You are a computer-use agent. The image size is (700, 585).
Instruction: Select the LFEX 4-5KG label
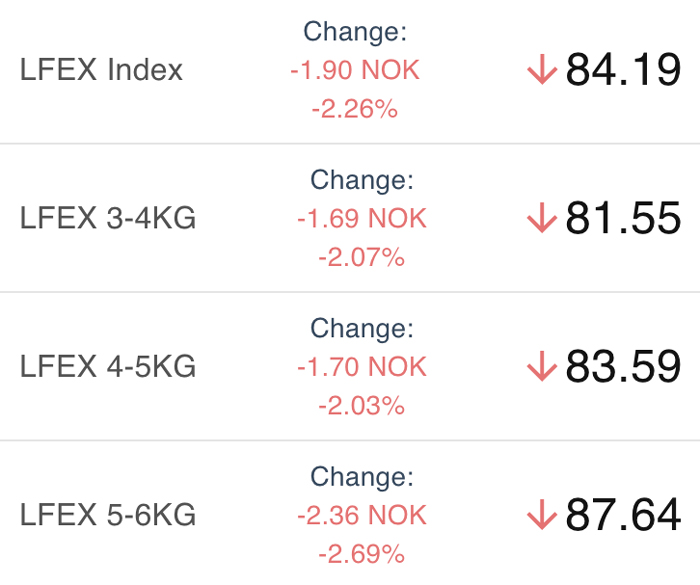point(108,366)
